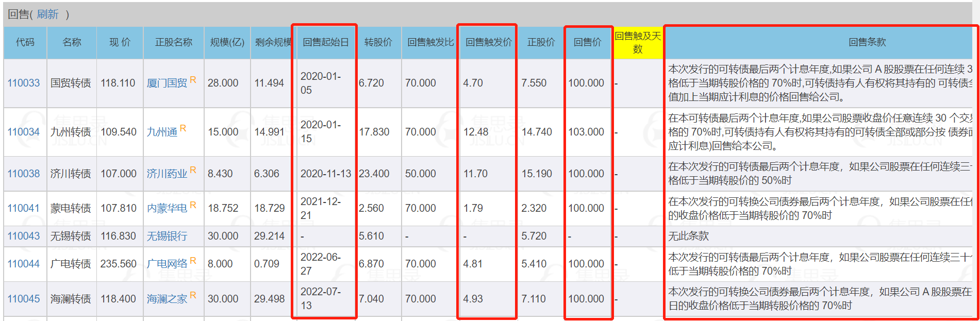Open bond code 110044 link

[23, 264]
